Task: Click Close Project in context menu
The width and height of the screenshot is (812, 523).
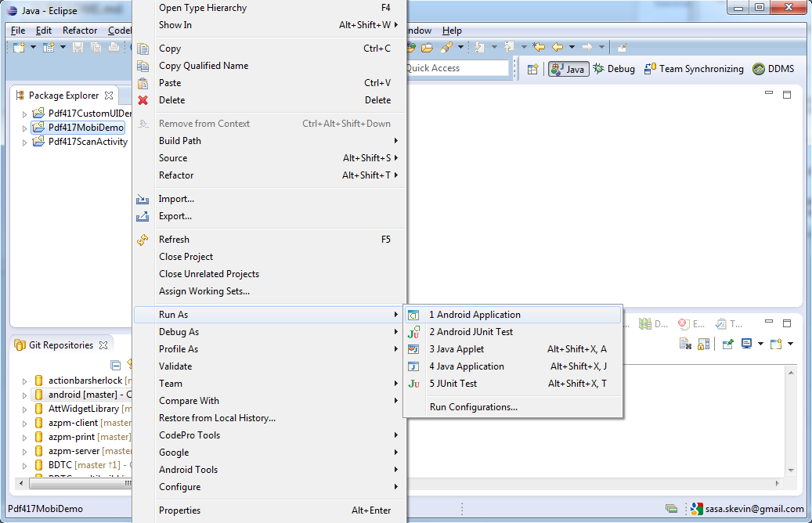Action: [269, 257]
